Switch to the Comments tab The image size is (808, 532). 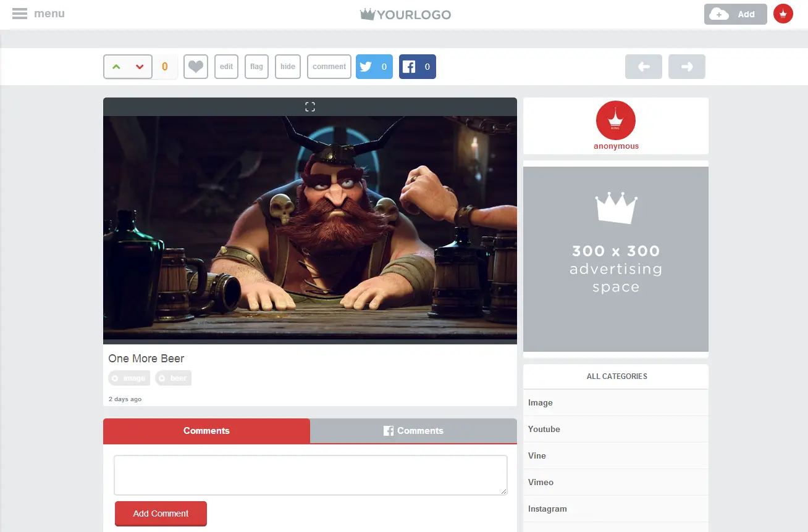(x=206, y=431)
